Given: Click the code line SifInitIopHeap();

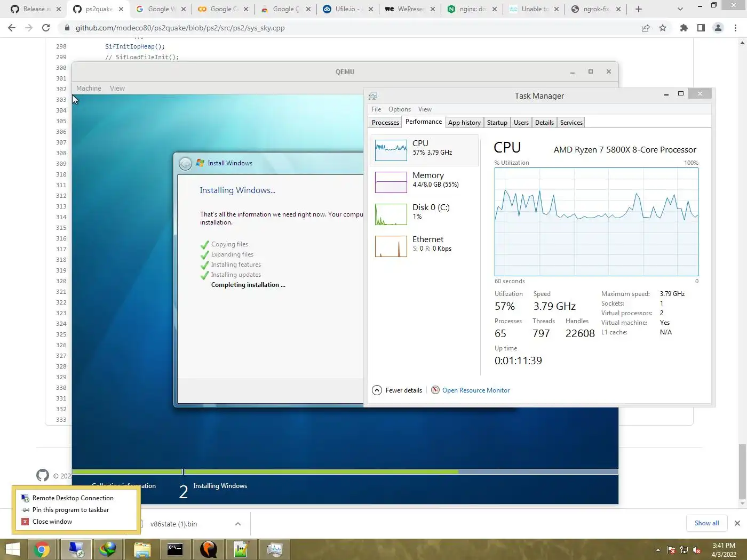Looking at the screenshot, I should (135, 46).
